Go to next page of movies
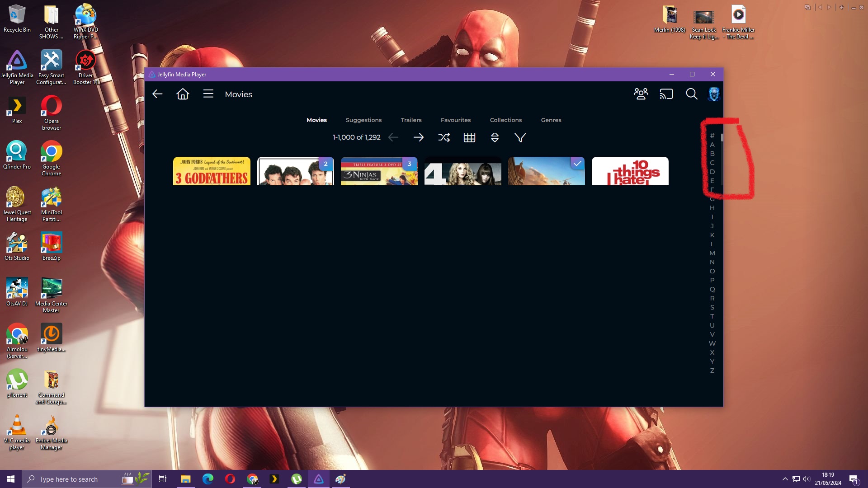The height and width of the screenshot is (488, 868). coord(419,137)
